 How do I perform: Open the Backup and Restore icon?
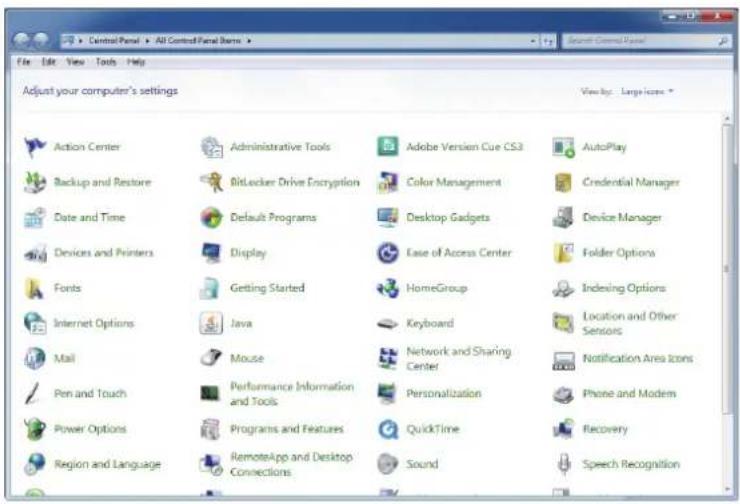click(x=35, y=182)
